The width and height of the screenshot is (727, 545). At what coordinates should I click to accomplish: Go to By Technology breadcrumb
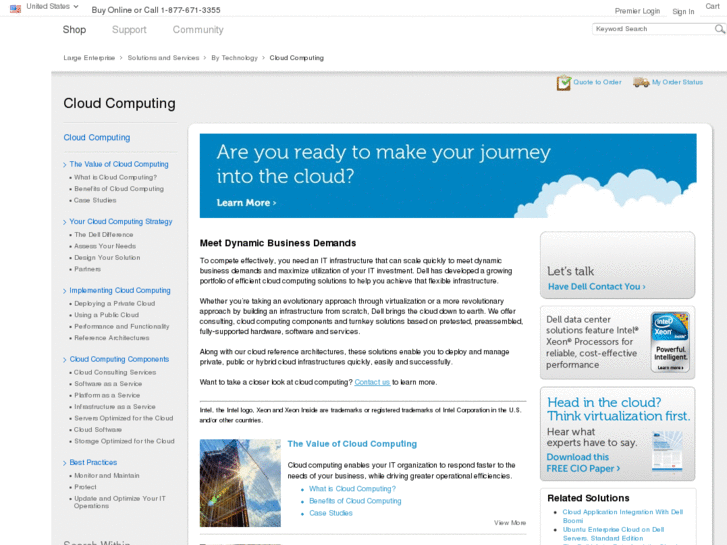point(235,58)
